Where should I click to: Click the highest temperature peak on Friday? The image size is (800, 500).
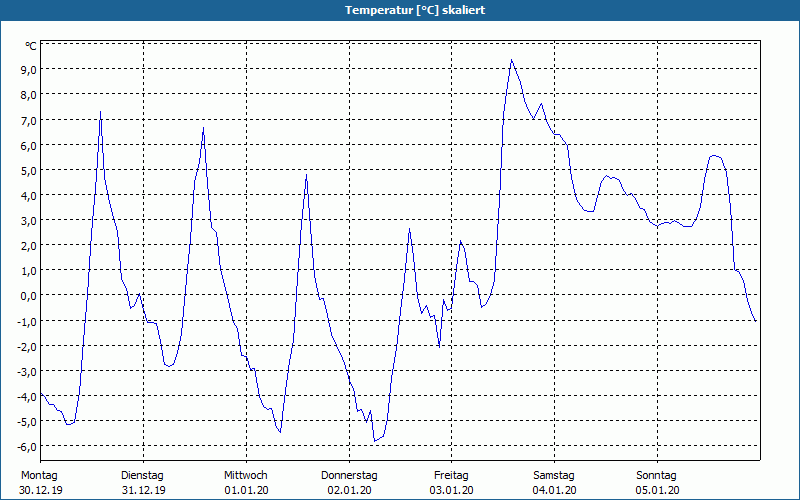[x=511, y=60]
